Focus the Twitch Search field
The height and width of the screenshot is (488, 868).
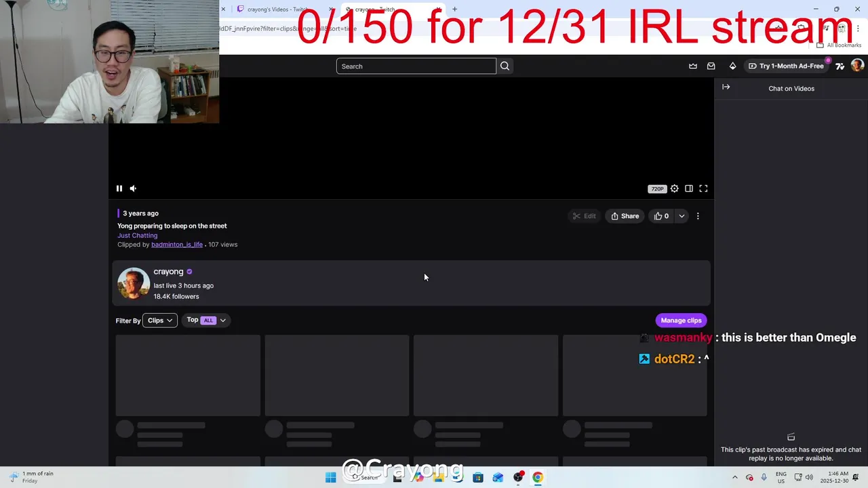tap(416, 66)
